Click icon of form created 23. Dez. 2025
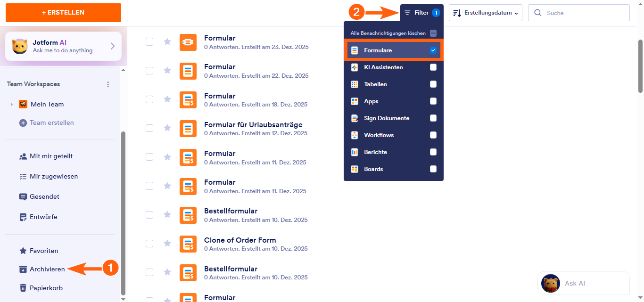644x302 pixels. 188,42
